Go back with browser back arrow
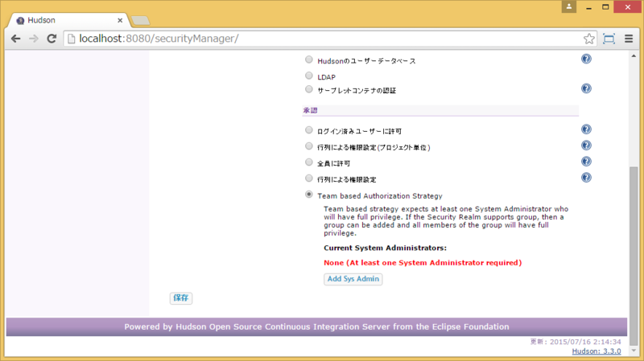 (x=15, y=39)
